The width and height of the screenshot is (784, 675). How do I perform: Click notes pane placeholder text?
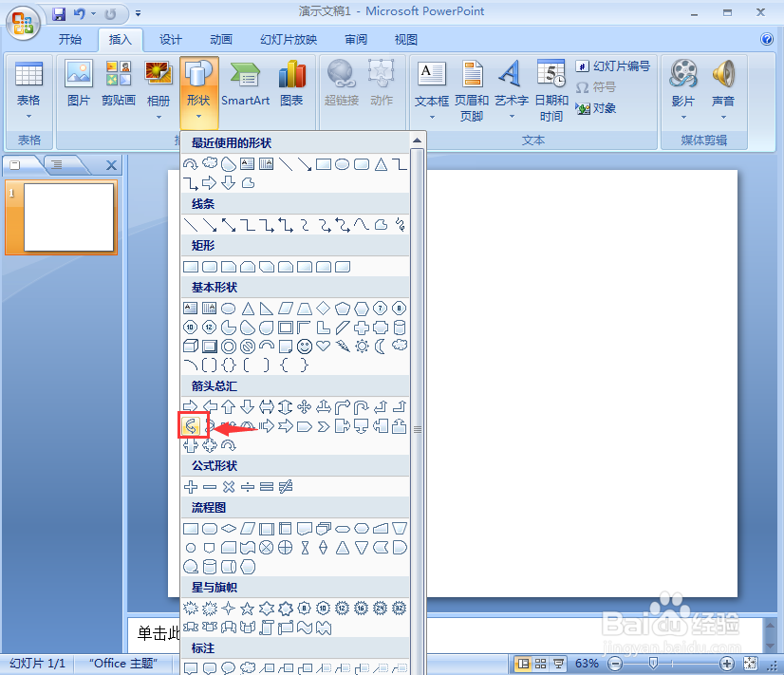pos(159,633)
